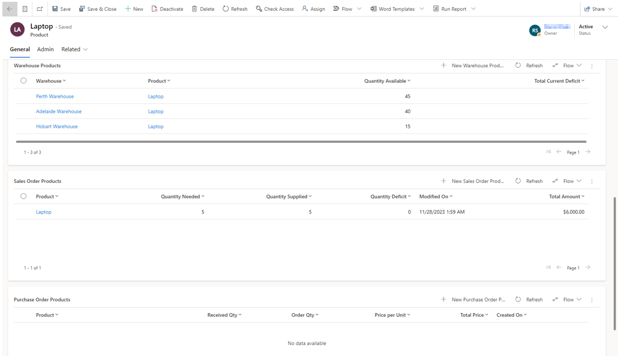Image resolution: width=630 pixels, height=364 pixels.
Task: Expand the header Status chevron
Action: [x=605, y=27]
